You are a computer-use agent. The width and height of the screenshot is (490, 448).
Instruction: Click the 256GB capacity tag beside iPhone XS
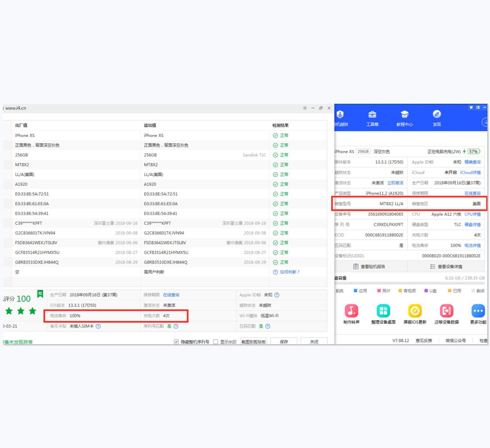point(363,152)
